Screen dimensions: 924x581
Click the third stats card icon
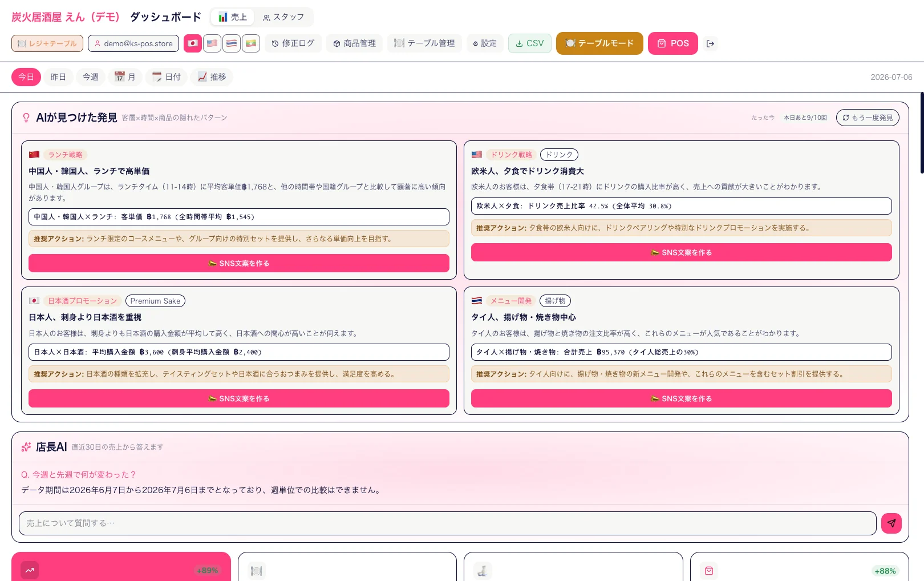point(483,570)
